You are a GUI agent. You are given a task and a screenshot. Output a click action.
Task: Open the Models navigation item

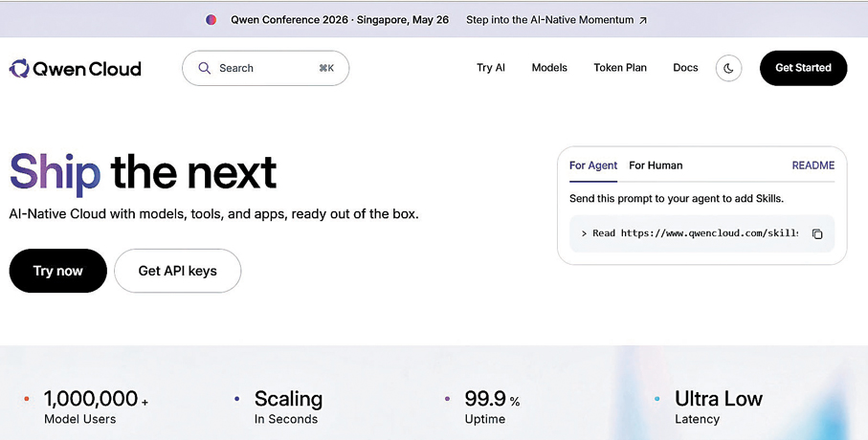(549, 68)
